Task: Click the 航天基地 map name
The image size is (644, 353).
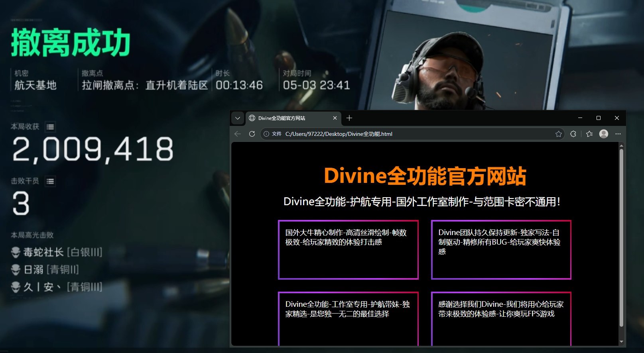Action: (35, 85)
